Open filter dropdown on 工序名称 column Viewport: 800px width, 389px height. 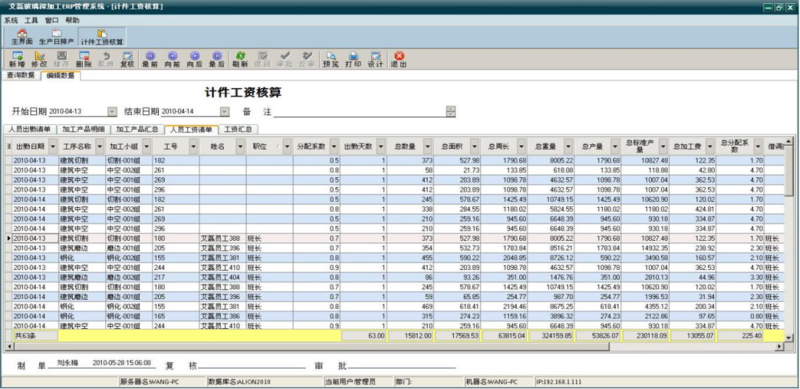pyautogui.click(x=100, y=147)
